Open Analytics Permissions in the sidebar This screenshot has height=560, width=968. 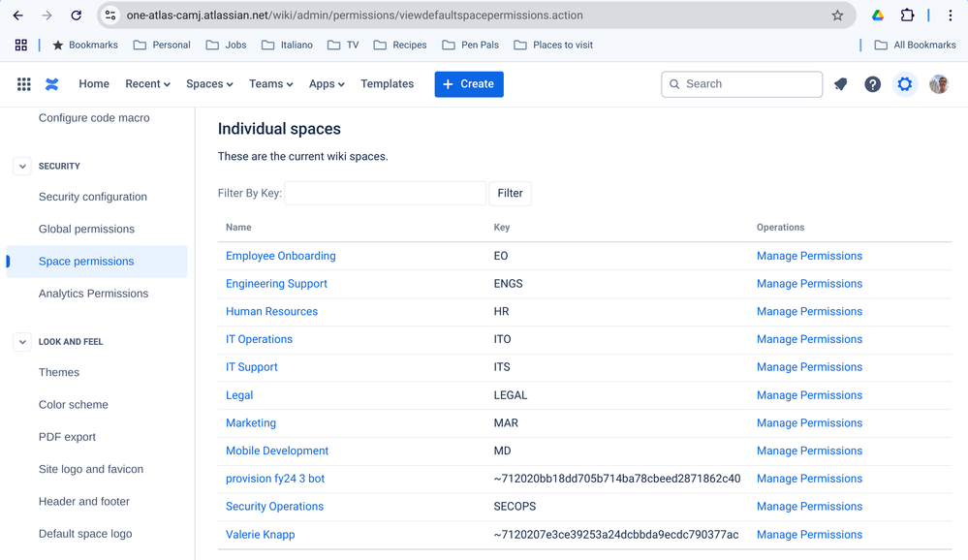[93, 294]
